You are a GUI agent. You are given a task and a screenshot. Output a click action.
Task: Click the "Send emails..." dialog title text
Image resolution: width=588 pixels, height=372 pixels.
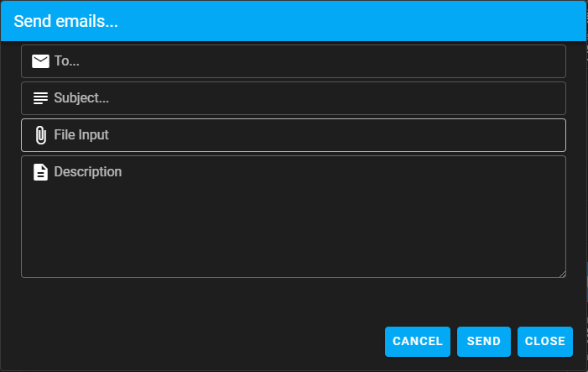coord(65,22)
